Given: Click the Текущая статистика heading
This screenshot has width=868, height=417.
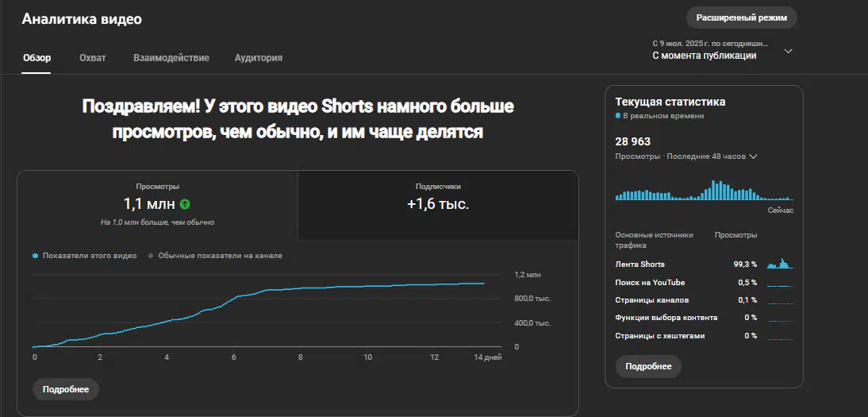Looking at the screenshot, I should [670, 102].
